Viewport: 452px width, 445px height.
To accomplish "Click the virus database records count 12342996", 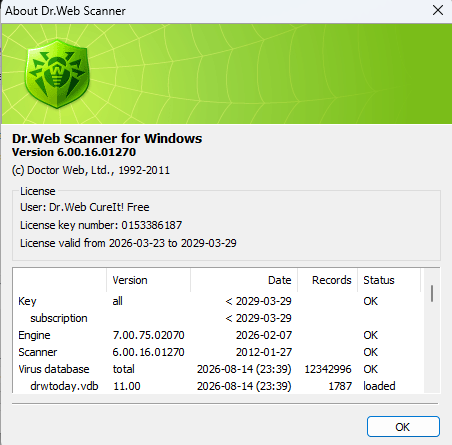I will tap(328, 369).
